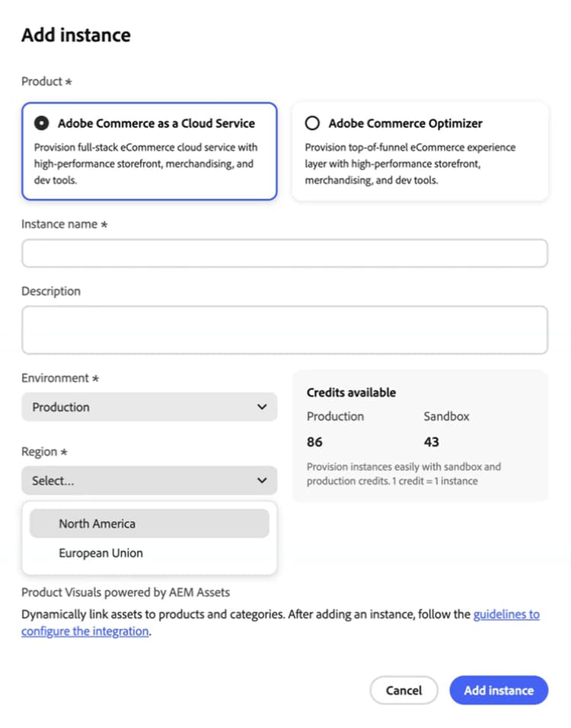The image size is (571, 728).
Task: Click the Description text area
Action: [x=285, y=329]
